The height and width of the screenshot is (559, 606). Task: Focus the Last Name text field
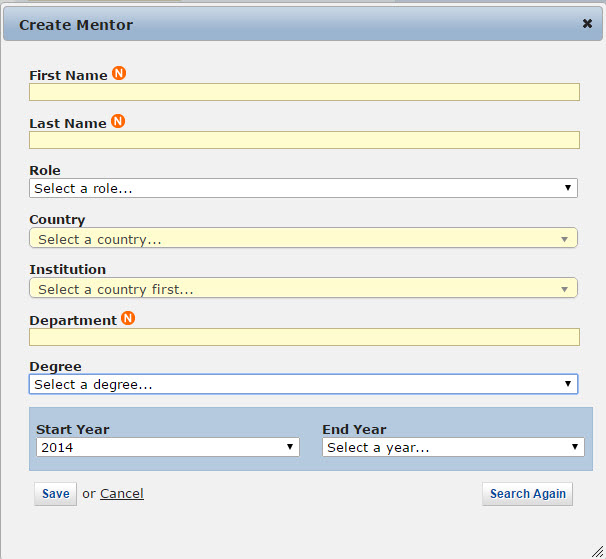point(304,140)
